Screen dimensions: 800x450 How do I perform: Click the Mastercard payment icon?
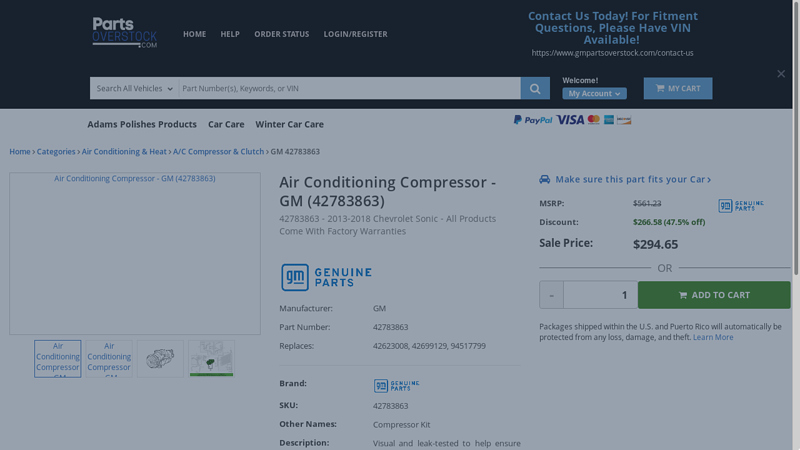[x=593, y=120]
